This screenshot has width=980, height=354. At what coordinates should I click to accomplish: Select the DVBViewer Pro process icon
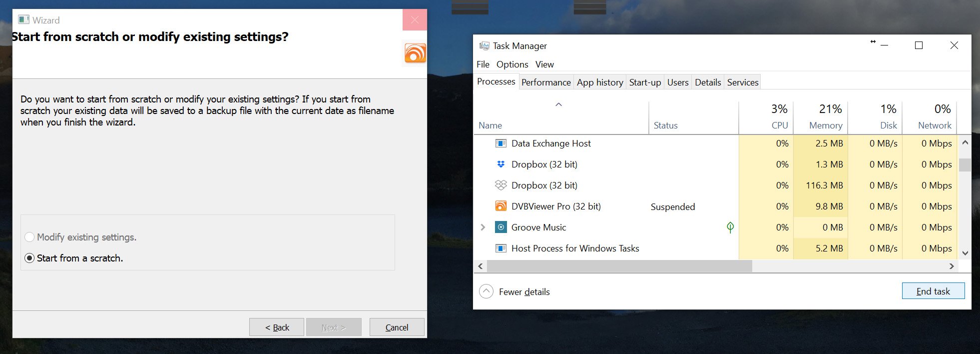click(500, 206)
